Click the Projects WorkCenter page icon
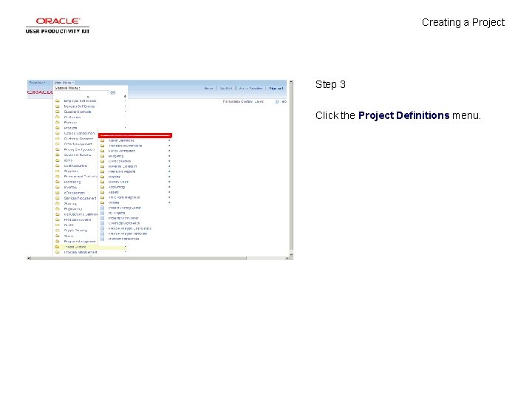532x399 pixels. (102, 218)
